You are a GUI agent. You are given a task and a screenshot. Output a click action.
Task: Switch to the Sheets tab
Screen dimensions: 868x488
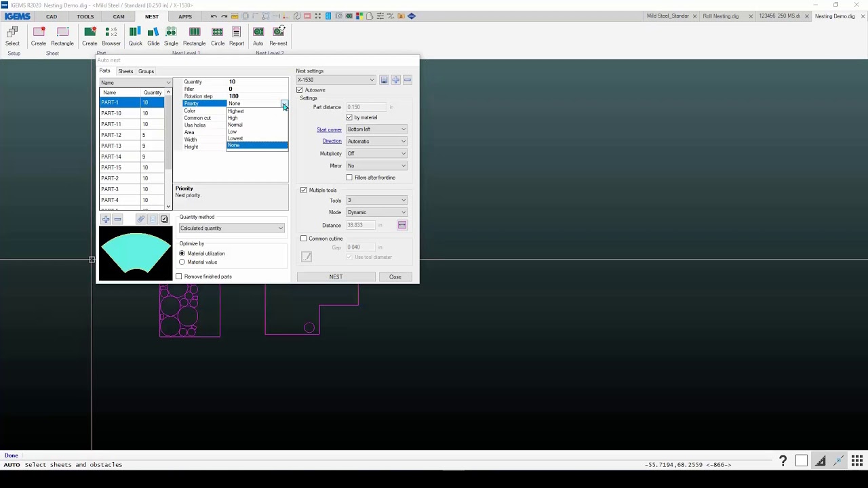pos(125,71)
